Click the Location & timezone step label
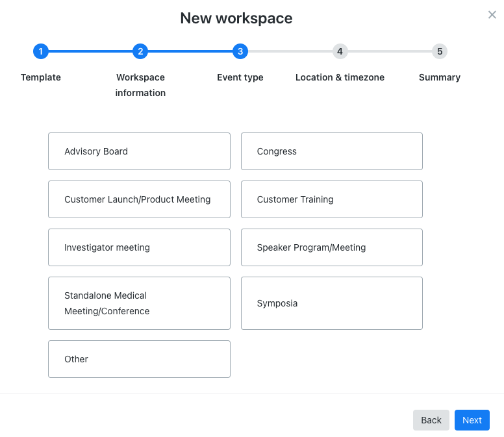The height and width of the screenshot is (437, 504). (x=340, y=77)
